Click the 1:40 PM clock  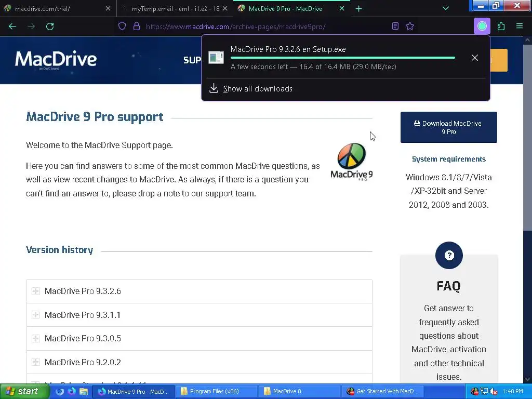[513, 392]
